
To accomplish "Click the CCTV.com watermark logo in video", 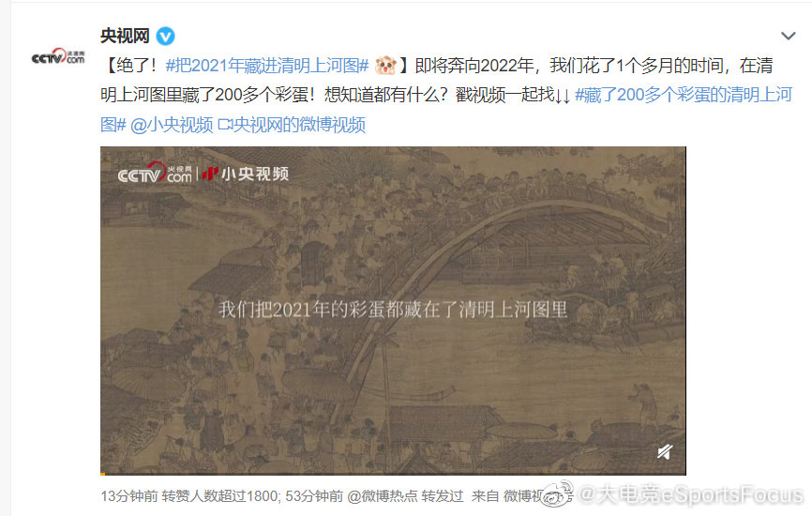I will [155, 173].
